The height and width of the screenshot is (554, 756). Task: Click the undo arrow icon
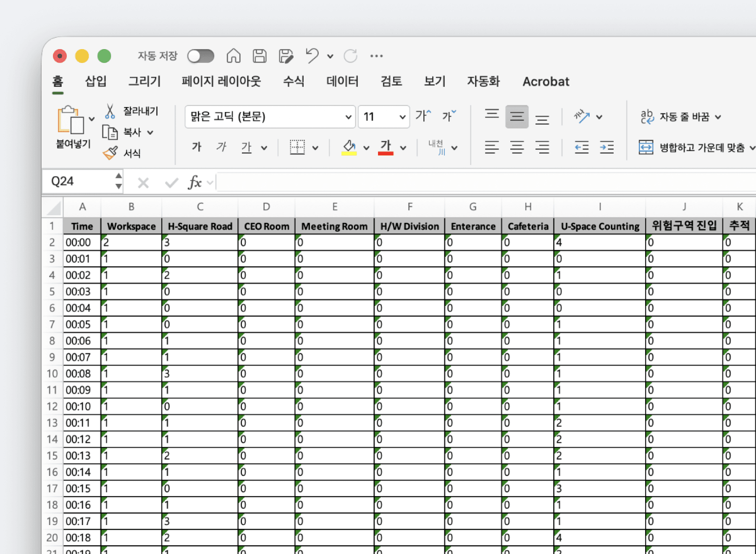[311, 56]
